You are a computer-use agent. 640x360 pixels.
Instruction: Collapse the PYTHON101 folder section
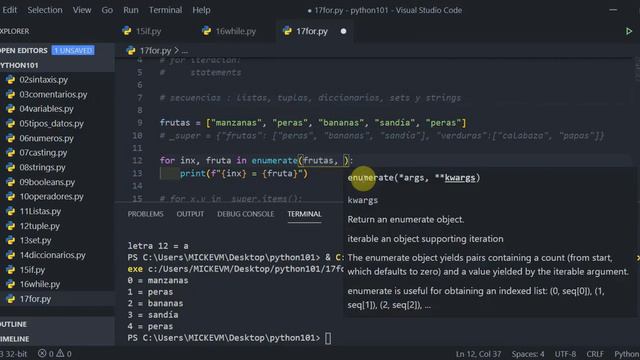(x=19, y=65)
